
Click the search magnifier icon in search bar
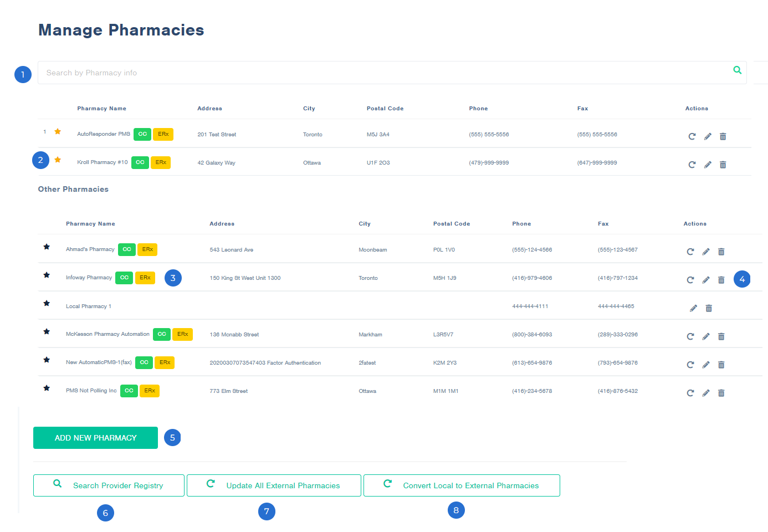click(737, 70)
